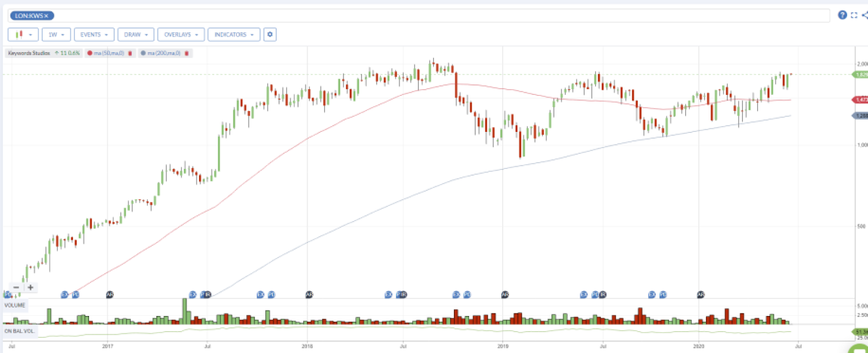Click the grey-blue ma(200) color dot
This screenshot has height=353, width=868.
pyautogui.click(x=143, y=53)
